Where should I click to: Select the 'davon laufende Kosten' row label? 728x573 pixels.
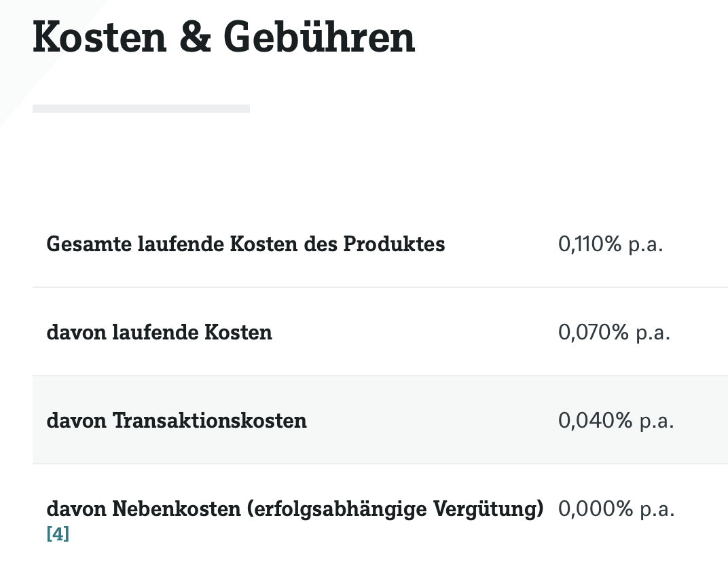[x=159, y=332]
